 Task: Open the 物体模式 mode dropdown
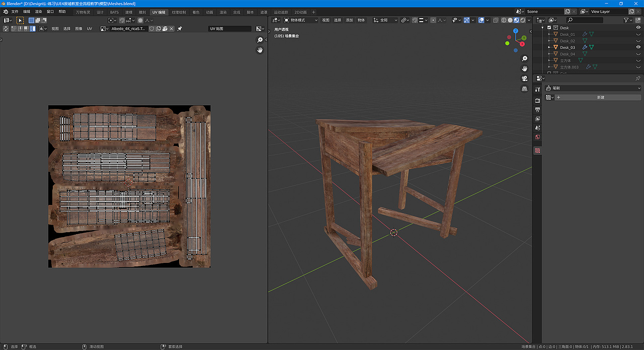coord(301,20)
